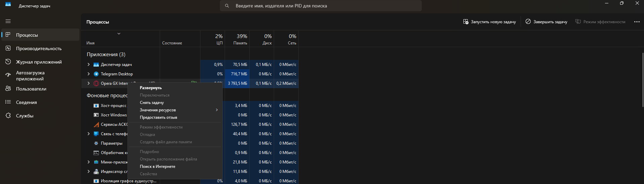
Task: Click the Processes sidebar icon
Action: (x=8, y=35)
